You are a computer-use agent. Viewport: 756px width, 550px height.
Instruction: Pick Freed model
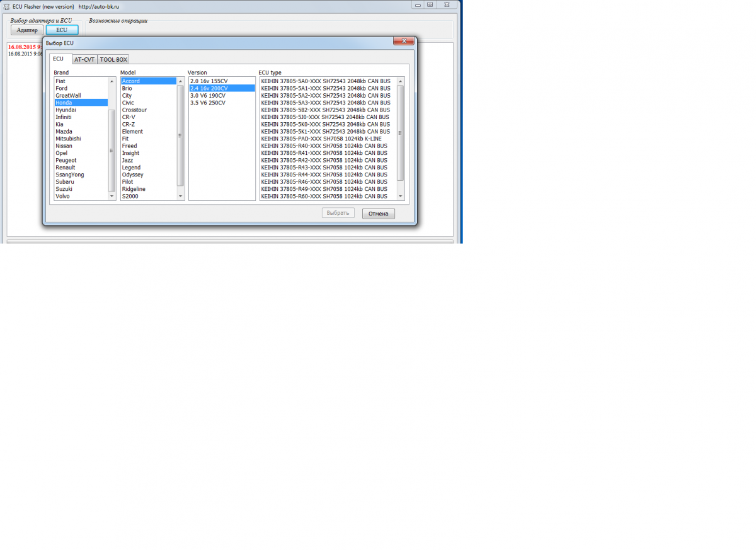[x=149, y=146]
